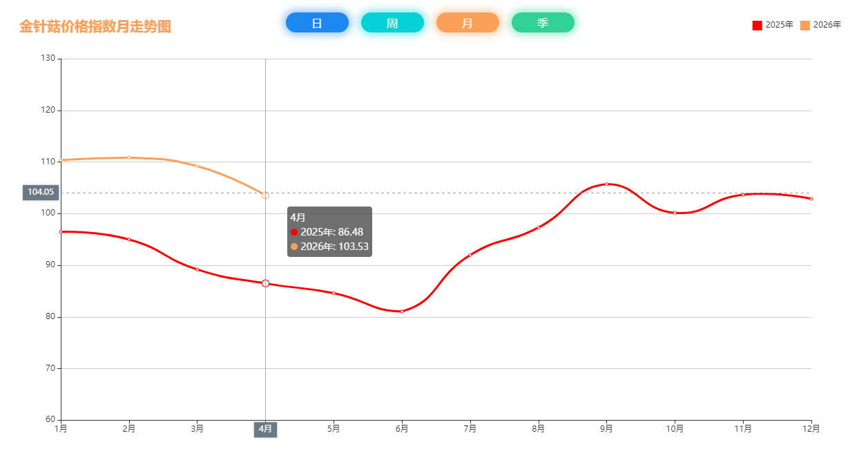Click the 金针菇价格指数月走势图 chart title

click(x=95, y=26)
